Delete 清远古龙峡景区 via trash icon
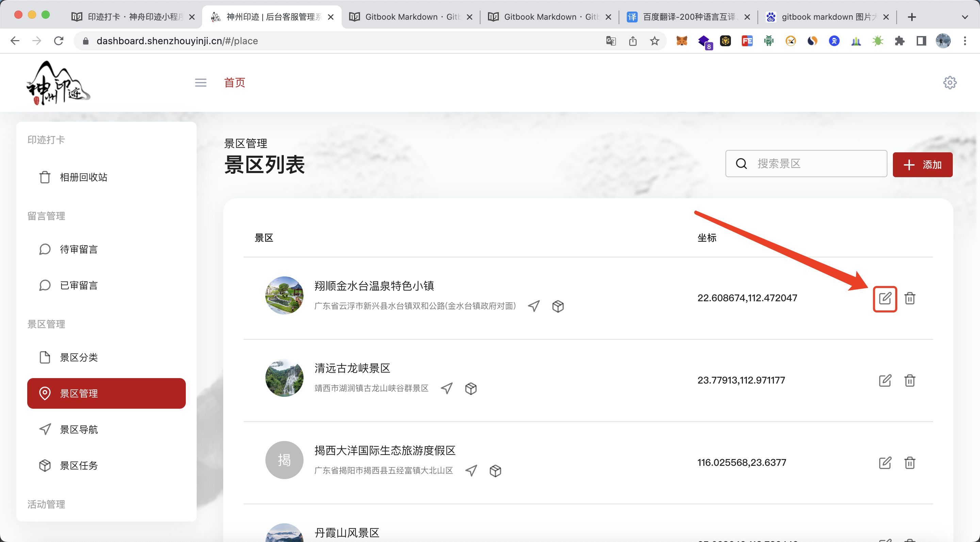The width and height of the screenshot is (980, 542). click(x=910, y=380)
